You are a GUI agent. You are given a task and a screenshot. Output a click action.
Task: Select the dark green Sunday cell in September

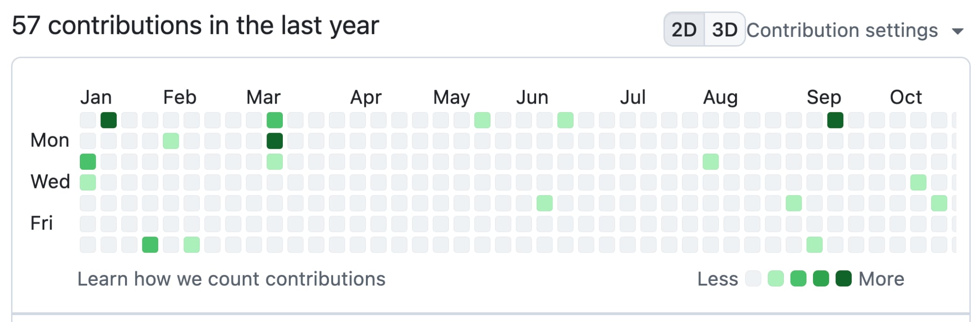pyautogui.click(x=835, y=120)
